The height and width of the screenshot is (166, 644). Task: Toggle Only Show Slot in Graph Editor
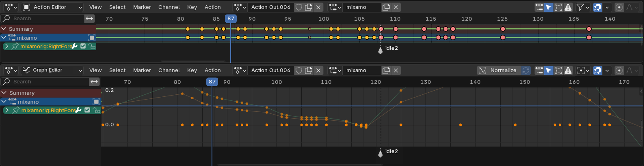539,70
